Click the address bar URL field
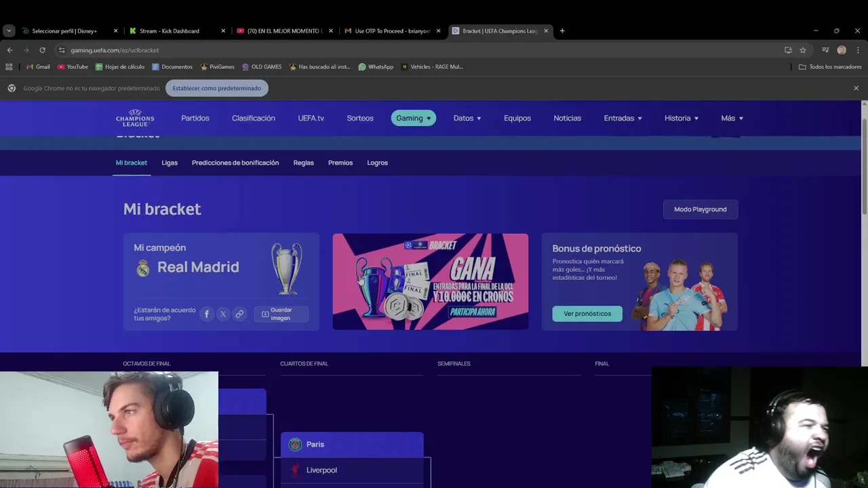 [420, 50]
